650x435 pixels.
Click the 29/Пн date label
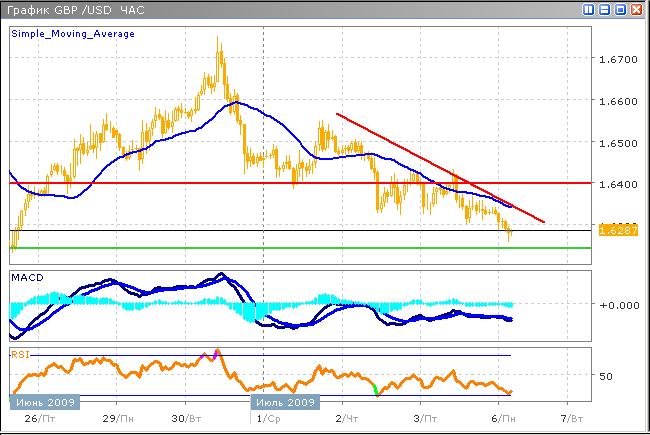pyautogui.click(x=118, y=419)
